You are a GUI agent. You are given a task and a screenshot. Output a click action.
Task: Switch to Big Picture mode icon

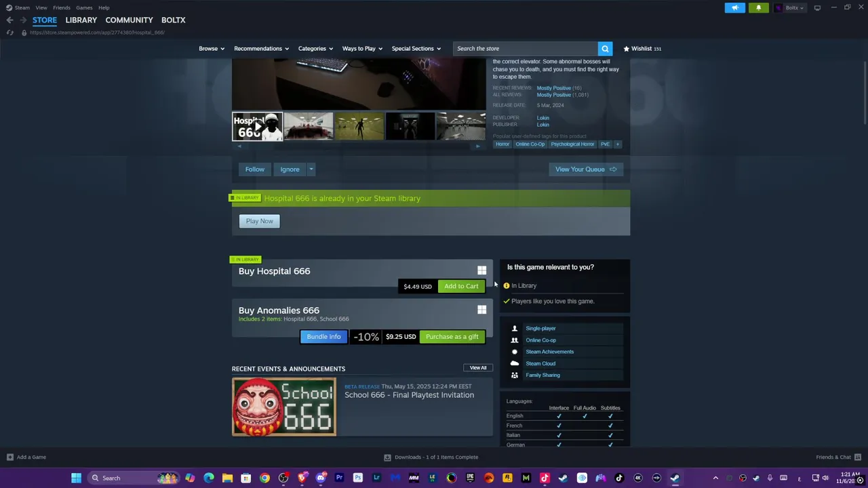click(817, 7)
